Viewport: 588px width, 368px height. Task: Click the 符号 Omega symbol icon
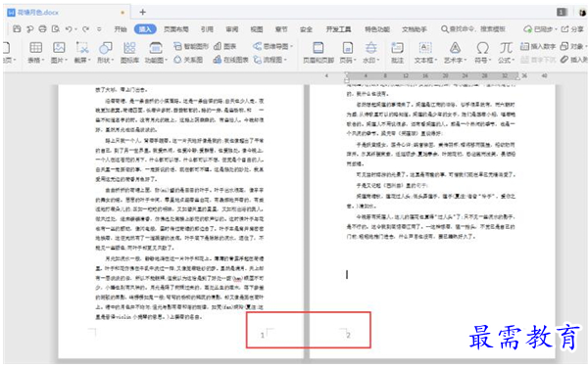point(482,48)
